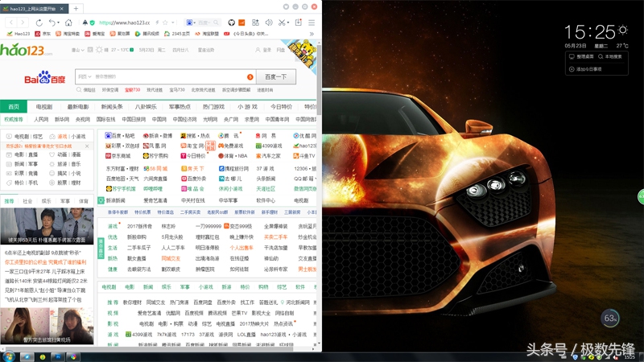Click the browser back arrow
The image size is (644, 362).
[x=11, y=23]
